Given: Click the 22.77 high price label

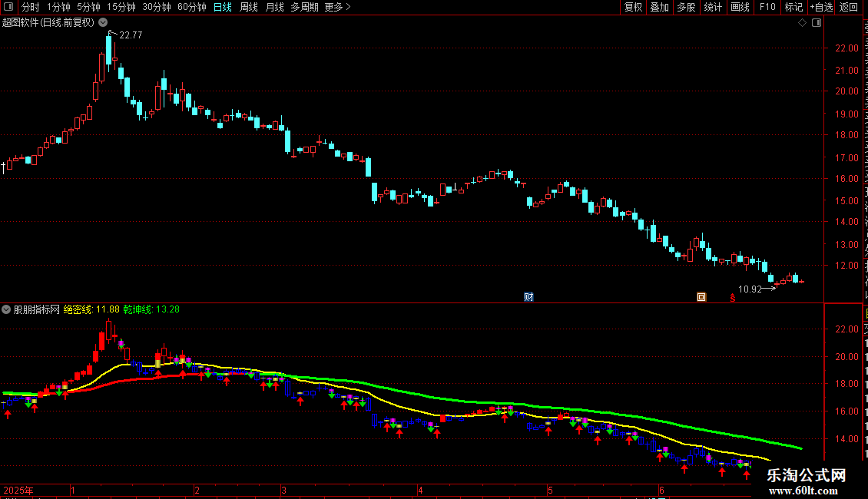Looking at the screenshot, I should pyautogui.click(x=131, y=35).
